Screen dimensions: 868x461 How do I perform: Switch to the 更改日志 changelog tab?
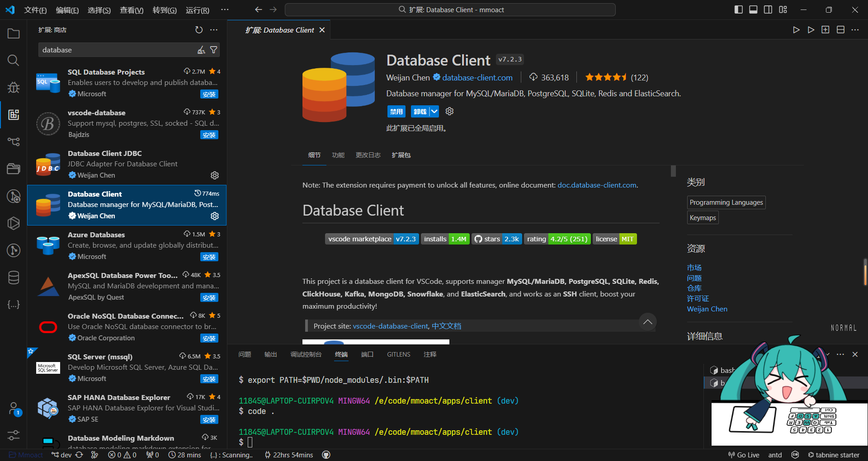tap(368, 155)
